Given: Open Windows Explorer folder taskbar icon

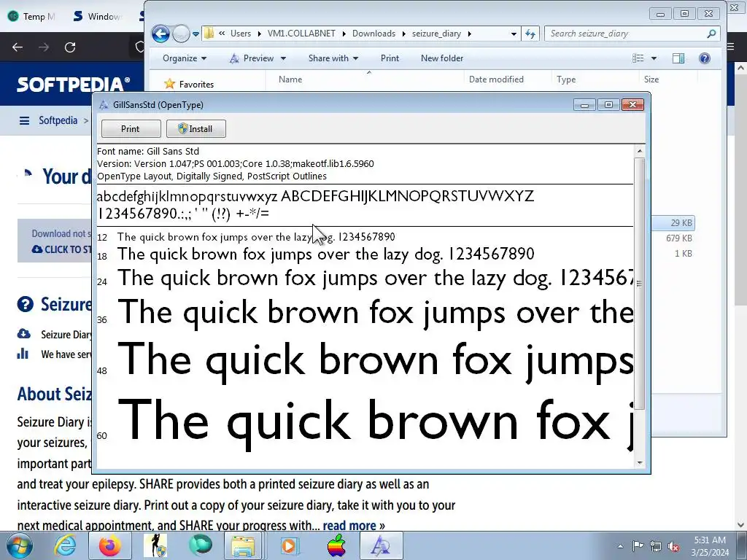Looking at the screenshot, I should [x=244, y=545].
